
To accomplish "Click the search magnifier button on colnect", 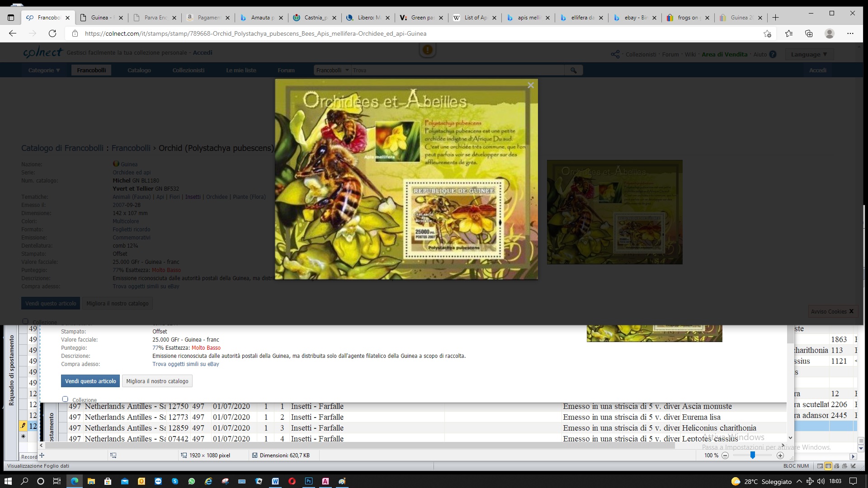I will [x=573, y=70].
